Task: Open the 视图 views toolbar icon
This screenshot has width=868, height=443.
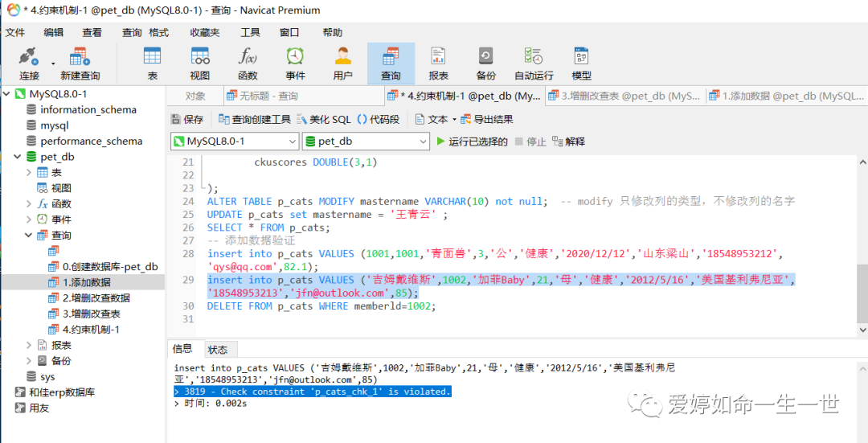Action: tap(200, 64)
